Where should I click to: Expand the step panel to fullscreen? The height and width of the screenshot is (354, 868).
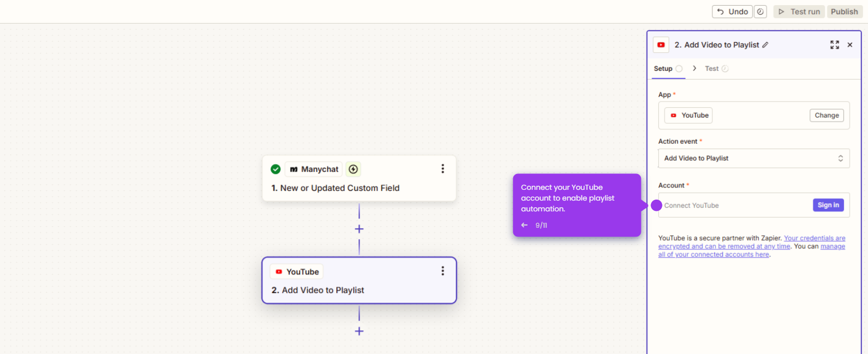click(835, 45)
